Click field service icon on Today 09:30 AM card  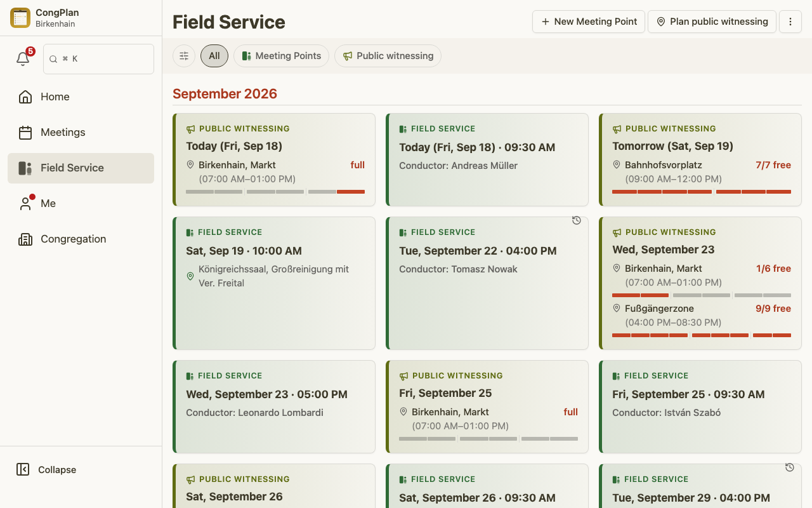click(x=403, y=129)
